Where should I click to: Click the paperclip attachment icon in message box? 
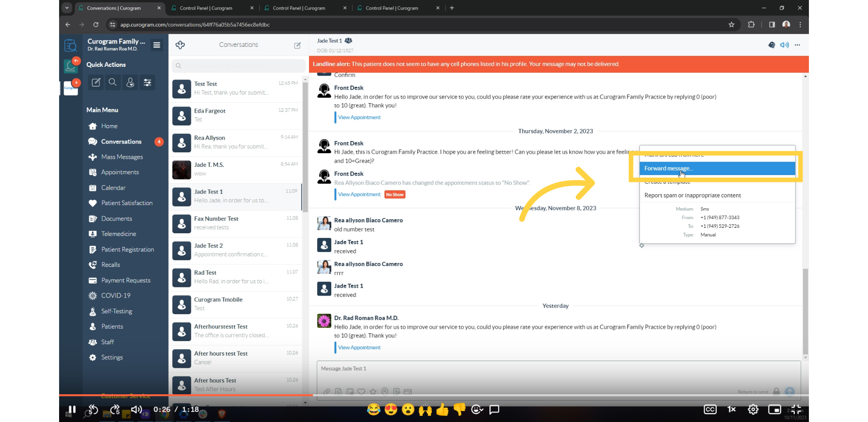[326, 392]
